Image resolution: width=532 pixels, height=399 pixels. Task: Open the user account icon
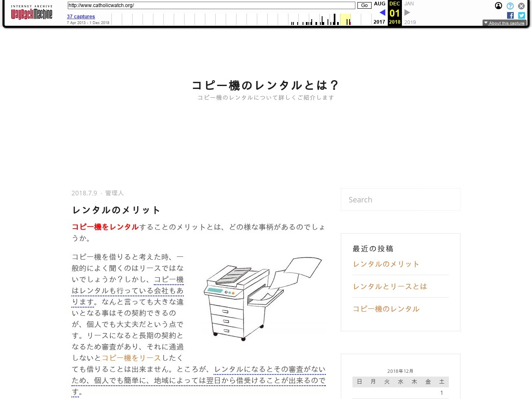pyautogui.click(x=498, y=6)
